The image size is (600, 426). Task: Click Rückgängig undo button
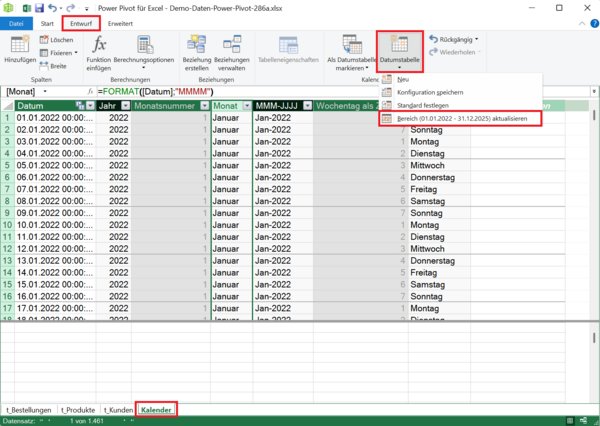point(453,39)
